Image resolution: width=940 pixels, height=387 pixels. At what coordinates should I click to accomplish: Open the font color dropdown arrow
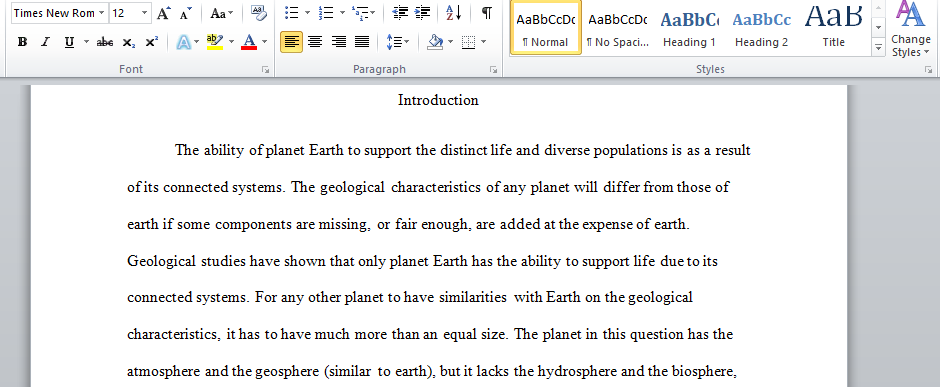point(264,42)
